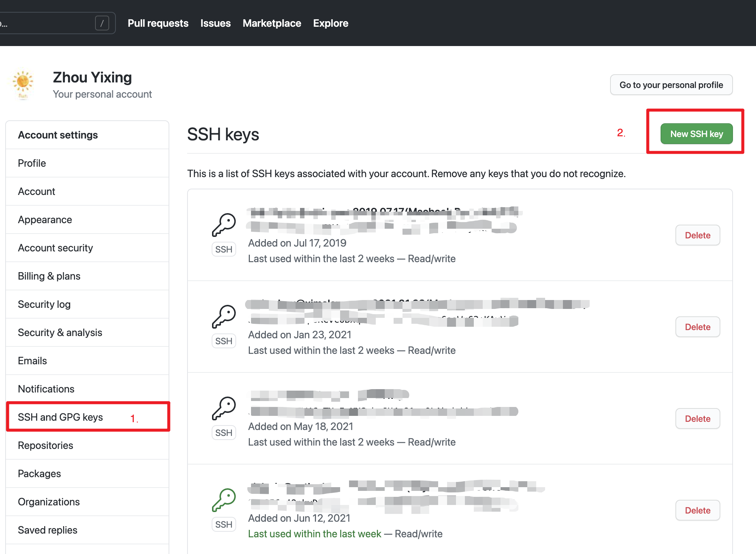The image size is (756, 554).
Task: View the Security log page
Action: (87, 304)
